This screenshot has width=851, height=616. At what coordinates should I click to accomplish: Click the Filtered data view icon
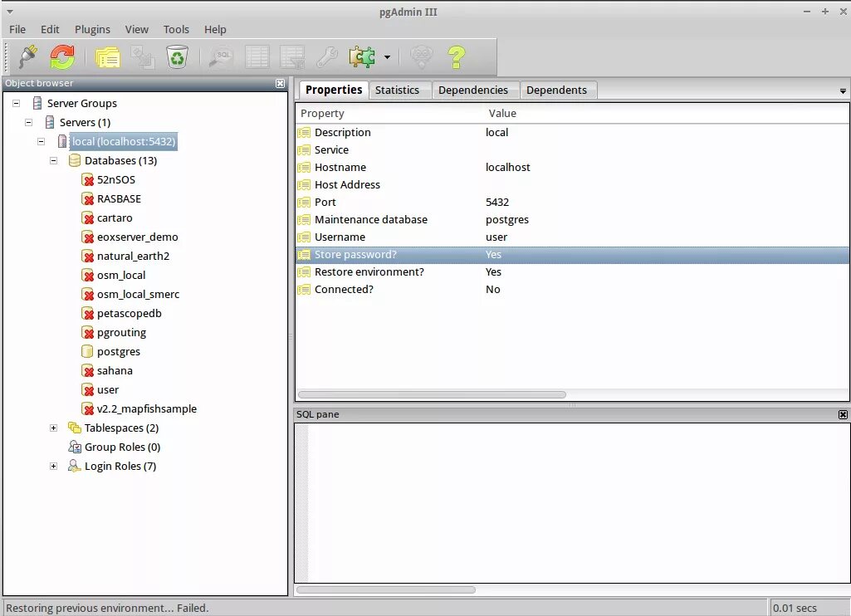[x=292, y=57]
